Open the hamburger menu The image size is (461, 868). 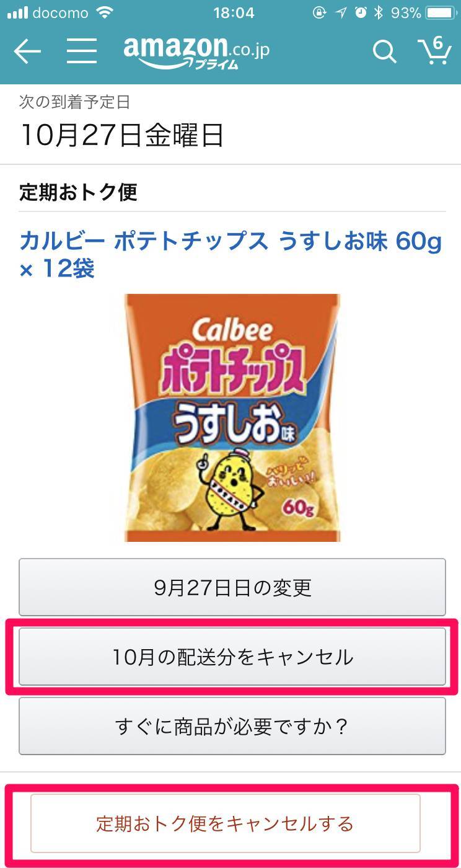tap(82, 51)
